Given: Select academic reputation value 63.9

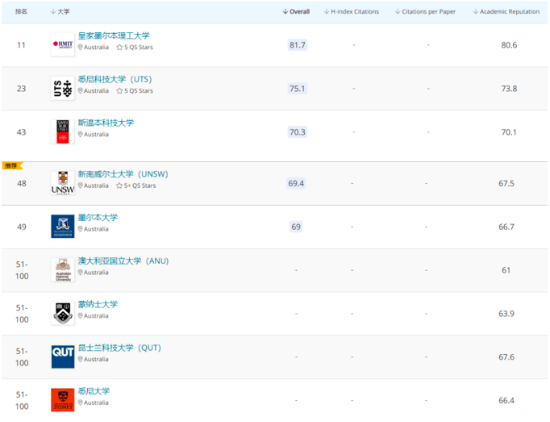Looking at the screenshot, I should point(507,314).
